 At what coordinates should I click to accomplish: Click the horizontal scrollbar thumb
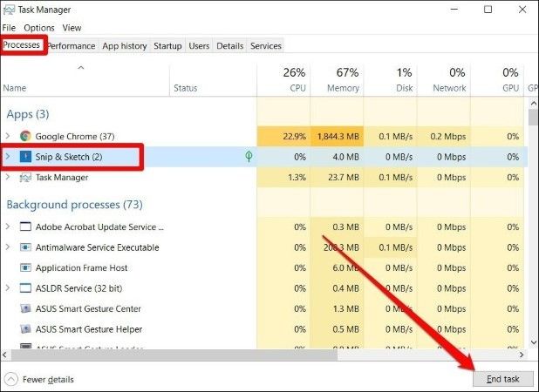pos(174,355)
